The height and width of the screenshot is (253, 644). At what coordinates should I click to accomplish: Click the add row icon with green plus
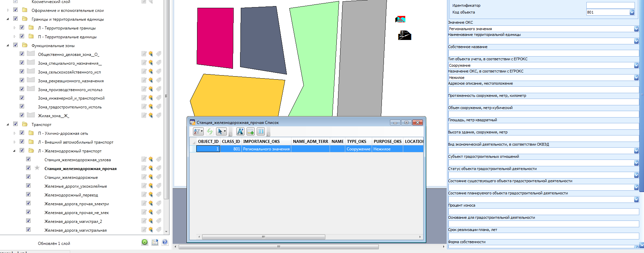point(251,132)
